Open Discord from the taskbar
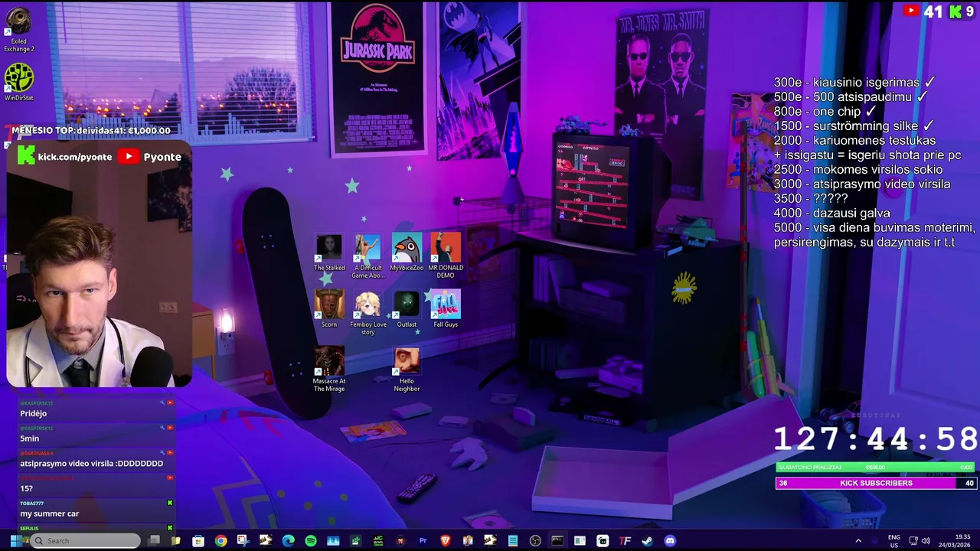 coord(670,541)
